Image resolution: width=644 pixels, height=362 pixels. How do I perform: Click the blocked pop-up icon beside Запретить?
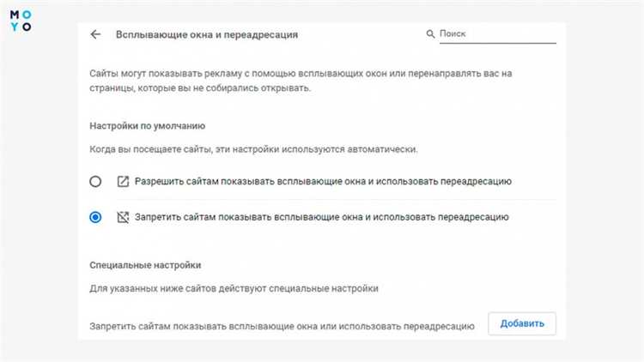click(x=123, y=217)
